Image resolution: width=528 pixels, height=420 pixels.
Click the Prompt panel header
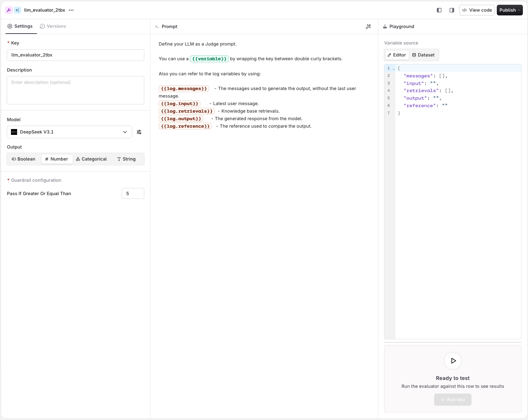tap(167, 27)
